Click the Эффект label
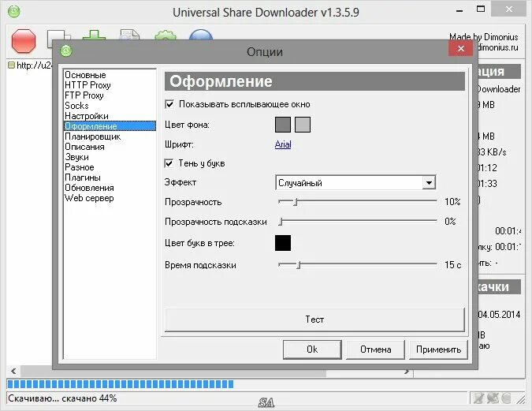532x411 pixels. tap(180, 182)
